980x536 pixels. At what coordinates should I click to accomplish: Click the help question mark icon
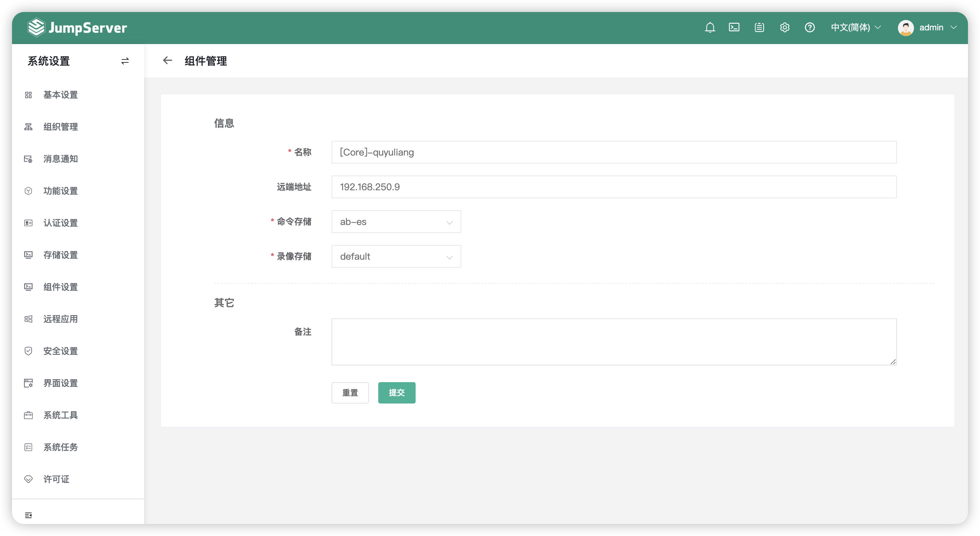[810, 27]
